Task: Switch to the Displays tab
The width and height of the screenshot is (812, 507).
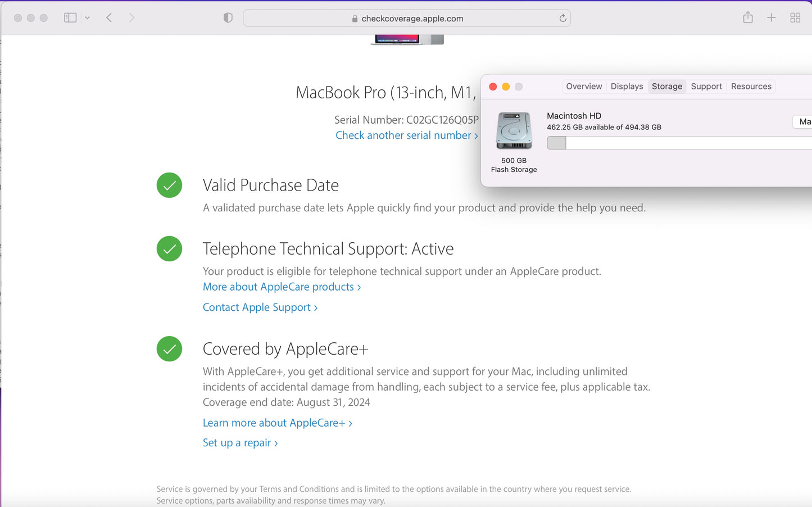Action: tap(627, 87)
